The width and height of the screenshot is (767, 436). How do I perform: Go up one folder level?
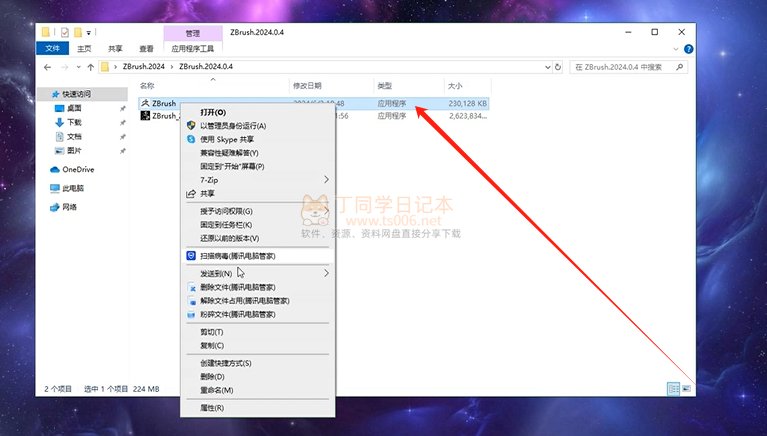90,67
